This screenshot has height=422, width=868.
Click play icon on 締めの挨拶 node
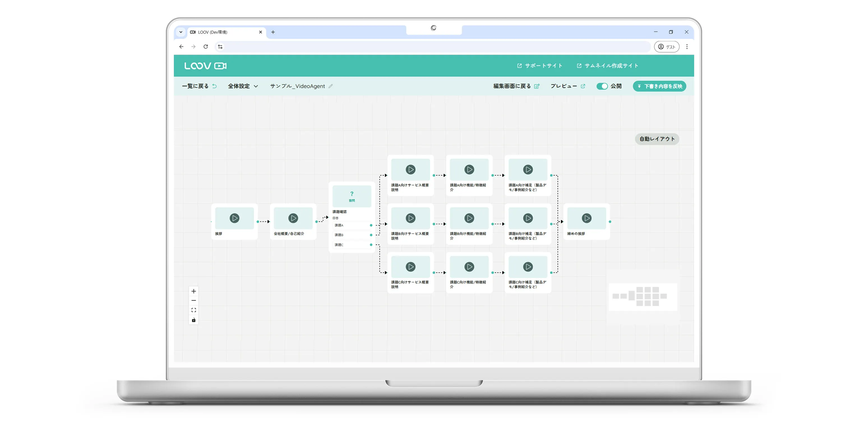(x=586, y=218)
